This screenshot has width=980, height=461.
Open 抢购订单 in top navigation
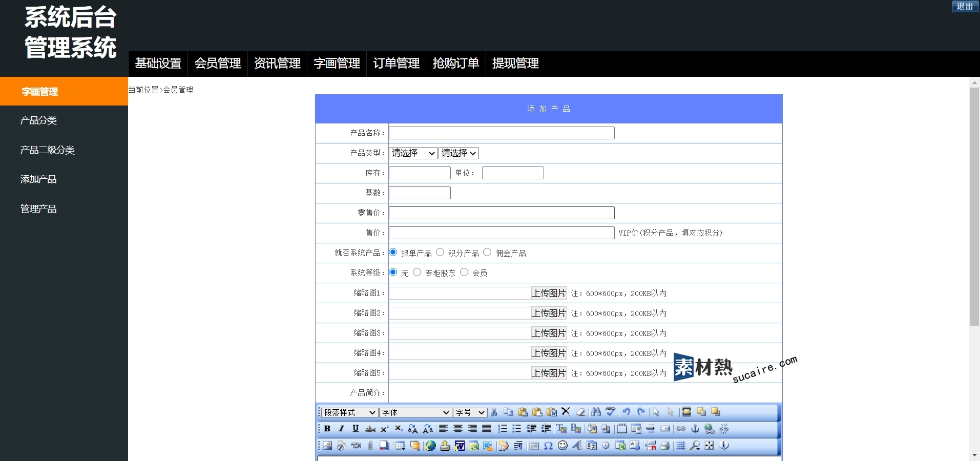(455, 64)
